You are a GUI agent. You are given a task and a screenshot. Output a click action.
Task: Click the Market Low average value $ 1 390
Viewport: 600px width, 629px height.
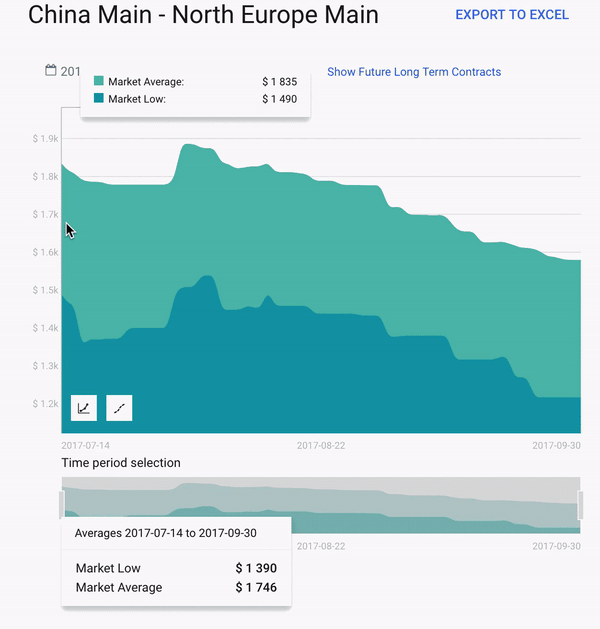point(256,568)
